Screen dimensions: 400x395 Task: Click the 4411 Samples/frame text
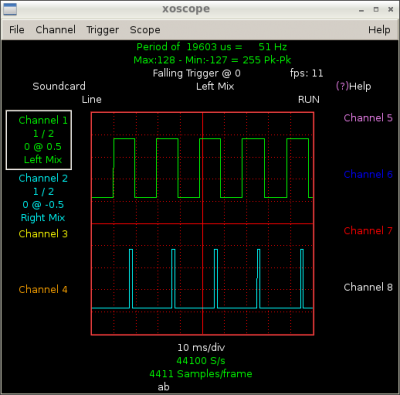click(x=201, y=374)
